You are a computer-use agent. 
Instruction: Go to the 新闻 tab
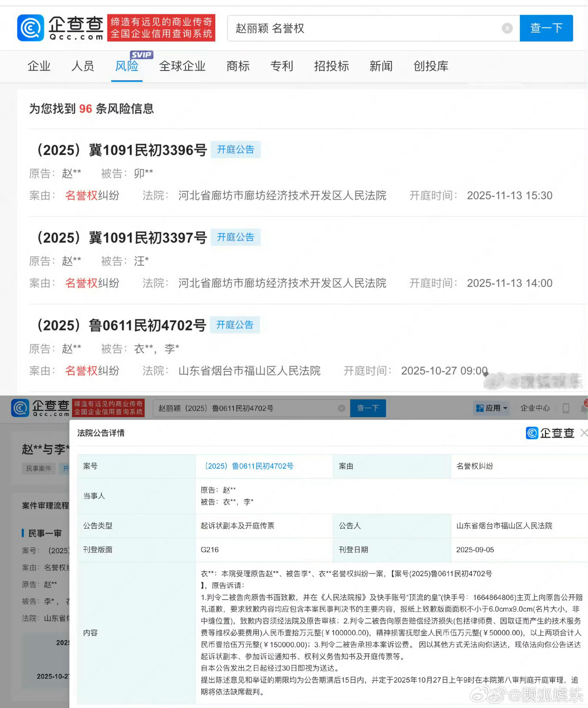point(381,66)
